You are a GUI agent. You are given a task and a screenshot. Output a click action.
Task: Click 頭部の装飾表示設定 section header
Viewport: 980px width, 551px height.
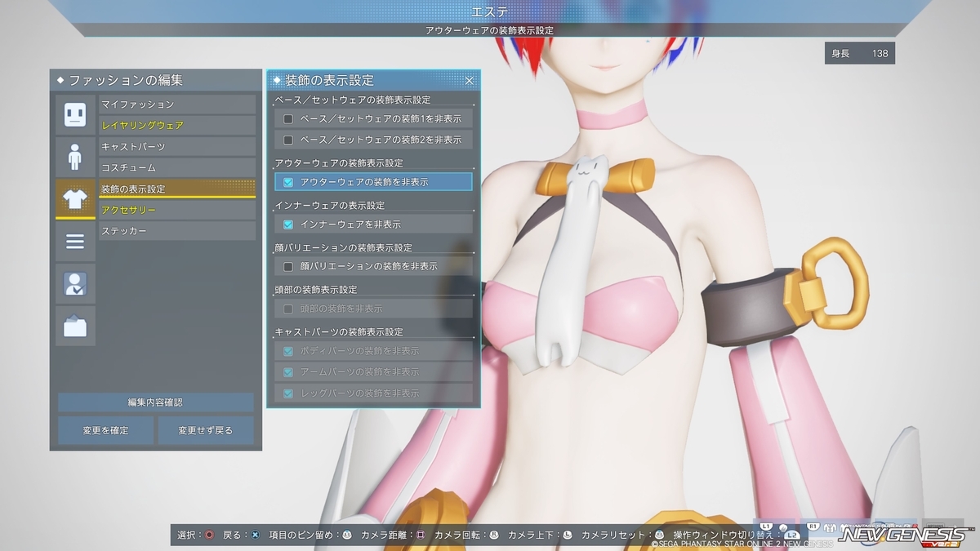point(316,290)
